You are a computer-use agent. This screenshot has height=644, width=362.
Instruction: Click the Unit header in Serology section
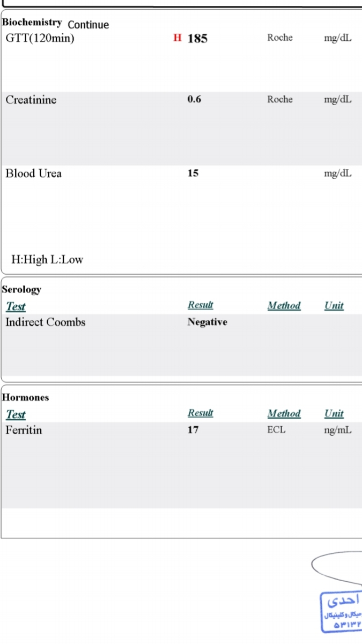tap(334, 305)
